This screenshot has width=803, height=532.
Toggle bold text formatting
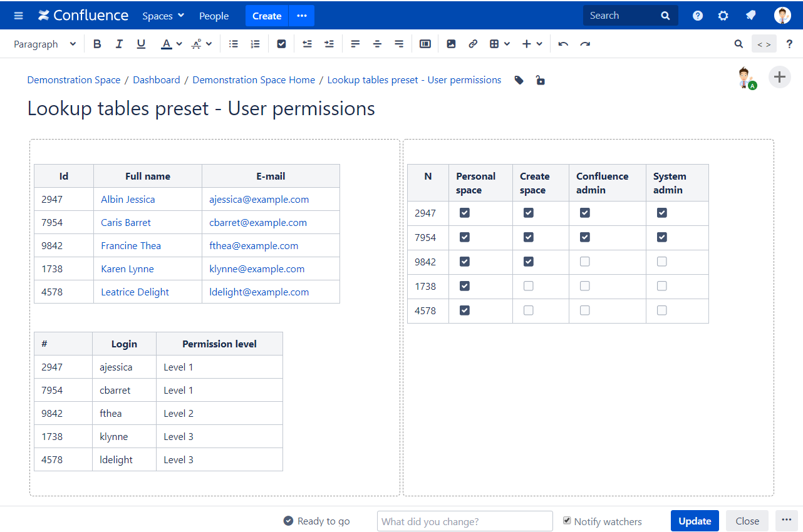pyautogui.click(x=97, y=44)
